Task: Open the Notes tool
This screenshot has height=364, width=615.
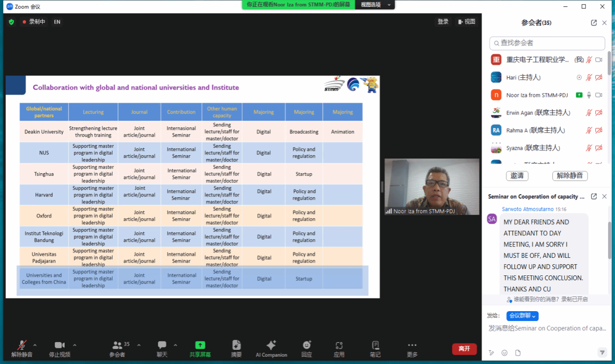Action: tap(375, 345)
